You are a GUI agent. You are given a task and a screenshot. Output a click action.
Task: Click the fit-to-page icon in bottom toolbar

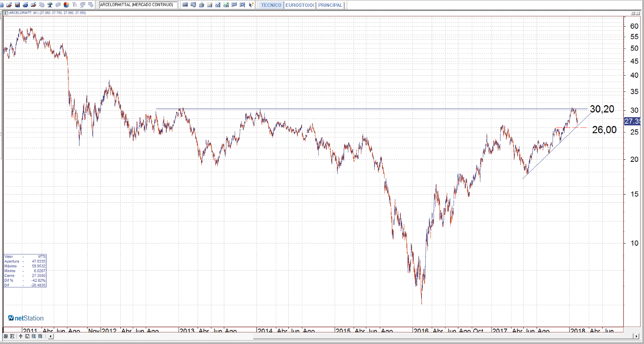click(x=26, y=336)
